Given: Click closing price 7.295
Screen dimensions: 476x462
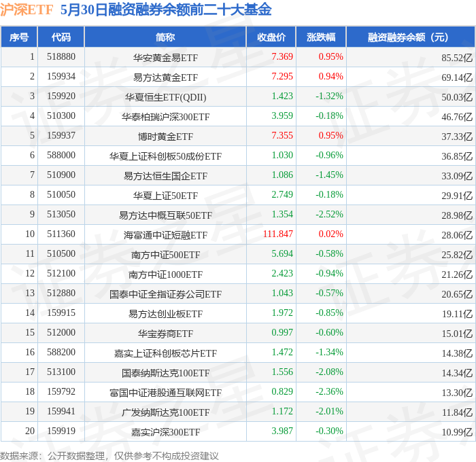Looking at the screenshot, I should [x=282, y=77].
